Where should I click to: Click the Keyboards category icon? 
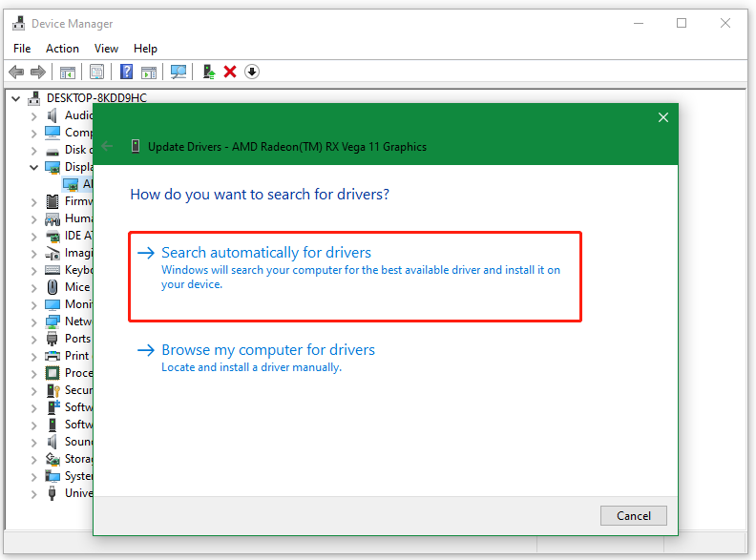click(52, 270)
